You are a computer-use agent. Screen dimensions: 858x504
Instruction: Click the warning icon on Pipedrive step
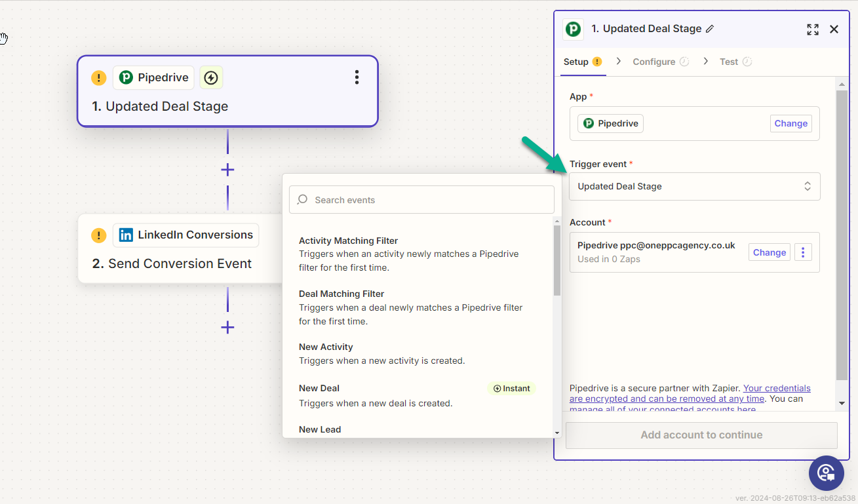(98, 78)
